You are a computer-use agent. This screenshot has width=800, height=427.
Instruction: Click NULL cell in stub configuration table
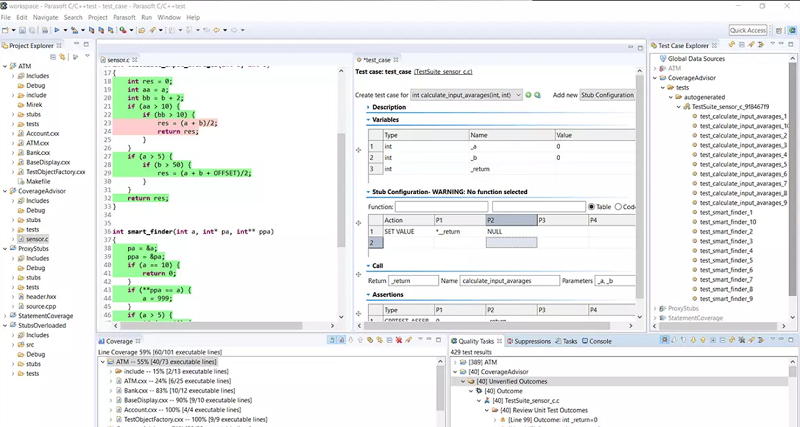click(511, 232)
